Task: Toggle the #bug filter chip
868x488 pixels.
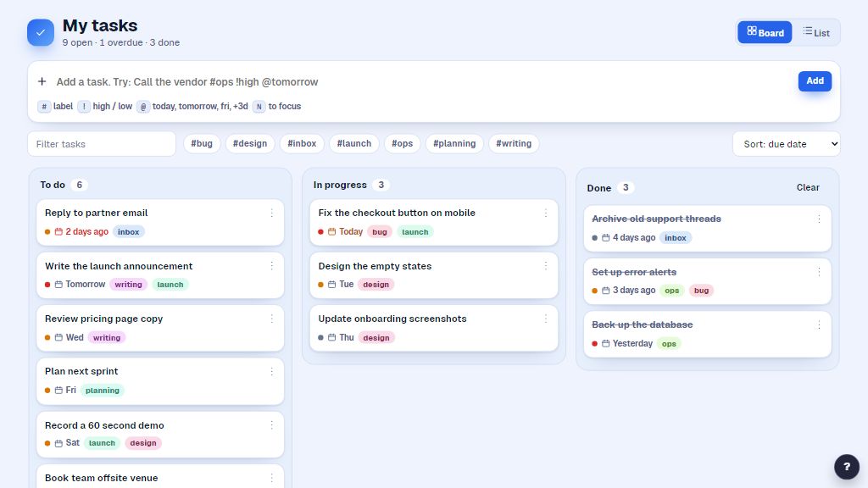Action: pyautogui.click(x=202, y=144)
